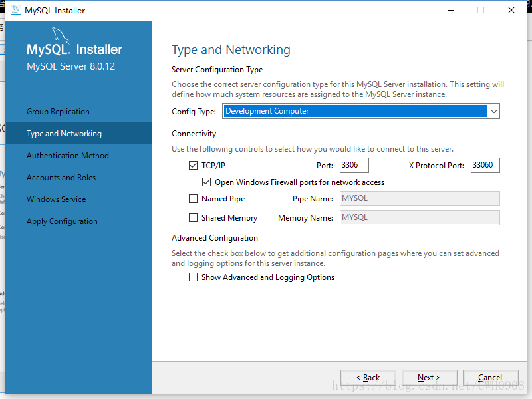Viewport: 532px width, 399px height.
Task: Toggle Open Windows Firewall ports checkbox
Action: (x=206, y=182)
